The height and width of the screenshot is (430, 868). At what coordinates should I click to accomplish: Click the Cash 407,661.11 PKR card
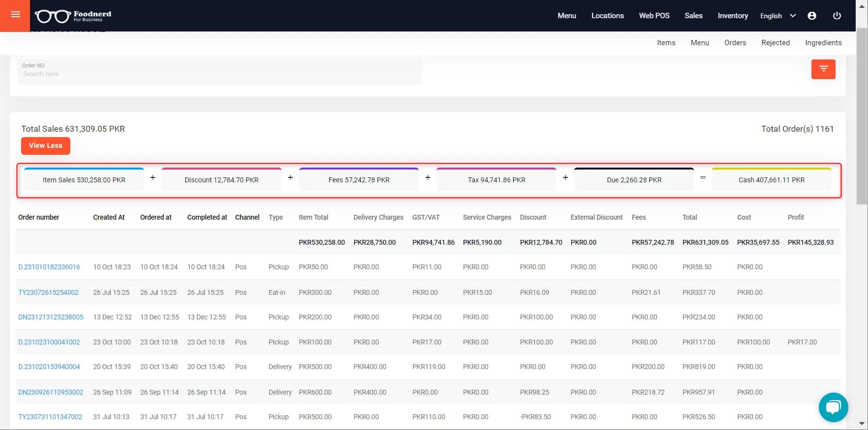pyautogui.click(x=772, y=179)
